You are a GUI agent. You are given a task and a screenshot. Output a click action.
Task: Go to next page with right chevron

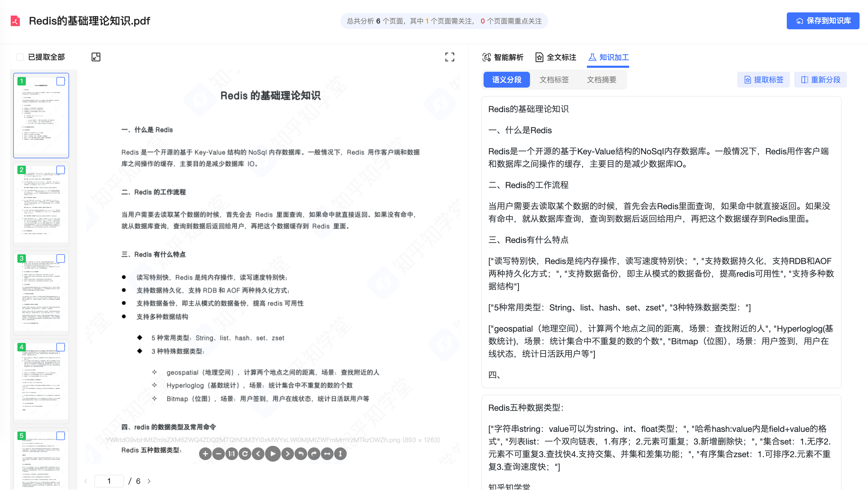point(149,481)
